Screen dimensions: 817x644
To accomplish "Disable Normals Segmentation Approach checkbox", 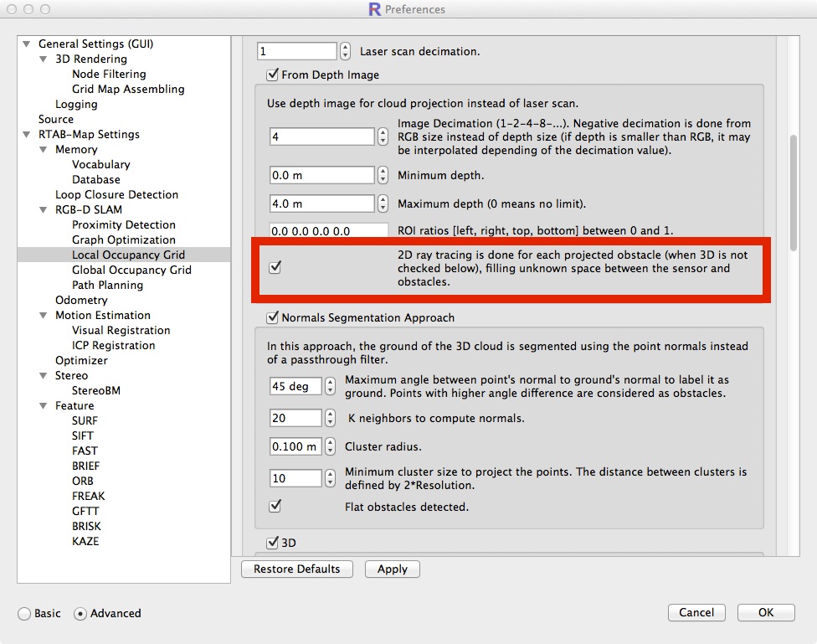I will 272,318.
